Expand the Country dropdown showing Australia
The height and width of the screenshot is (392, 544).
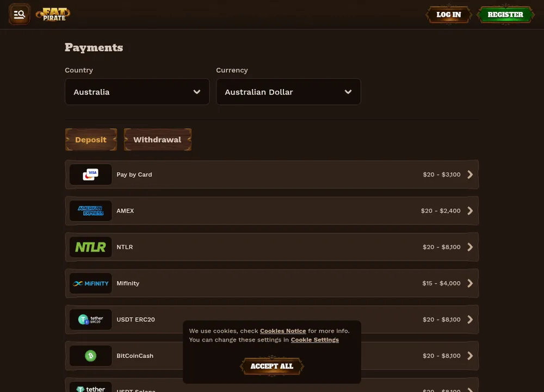137,92
